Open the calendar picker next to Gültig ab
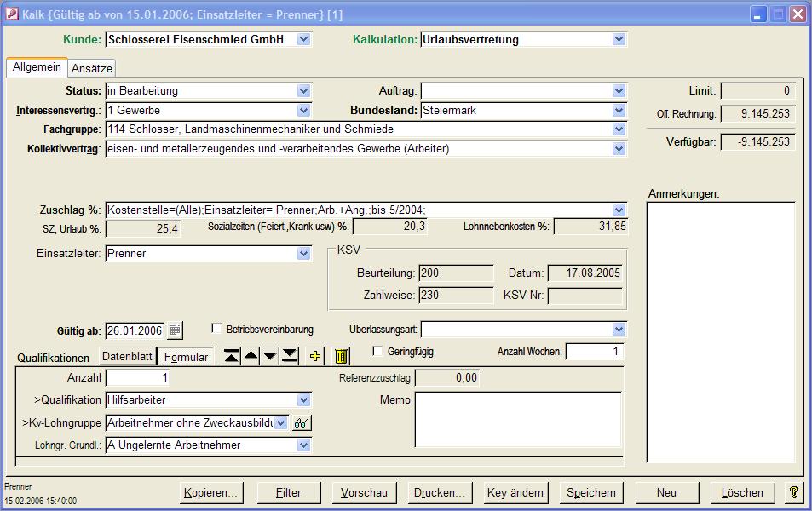 coord(175,330)
